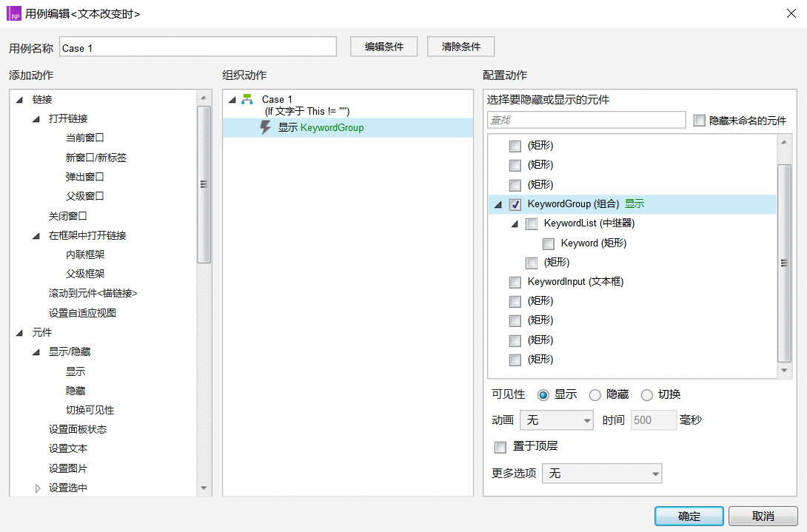Screen dimensions: 807x532
Task: Click the widget list scrollbar down arrow
Action: pyautogui.click(x=784, y=371)
